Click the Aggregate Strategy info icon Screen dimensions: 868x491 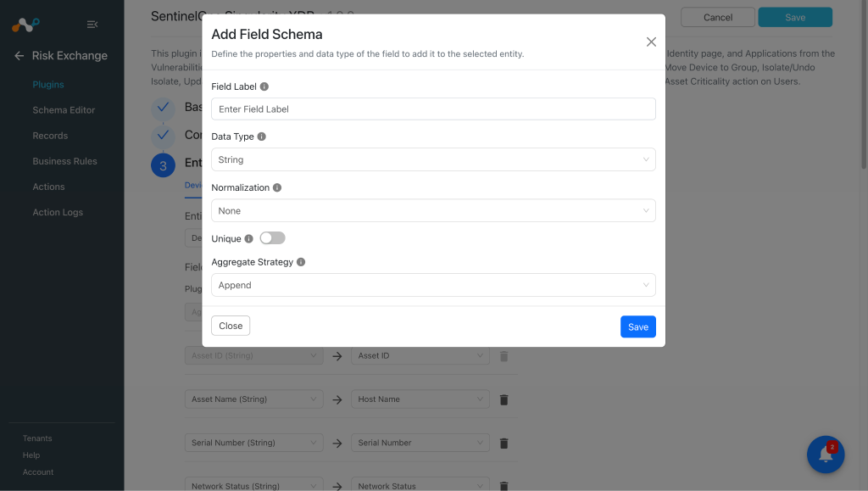[x=301, y=262]
